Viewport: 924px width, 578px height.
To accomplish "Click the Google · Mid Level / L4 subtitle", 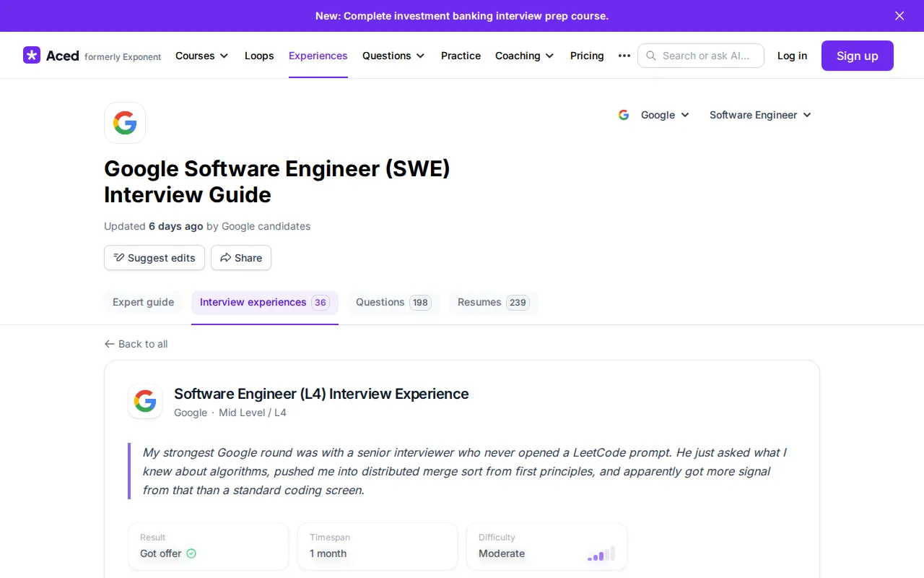I will click(x=230, y=413).
